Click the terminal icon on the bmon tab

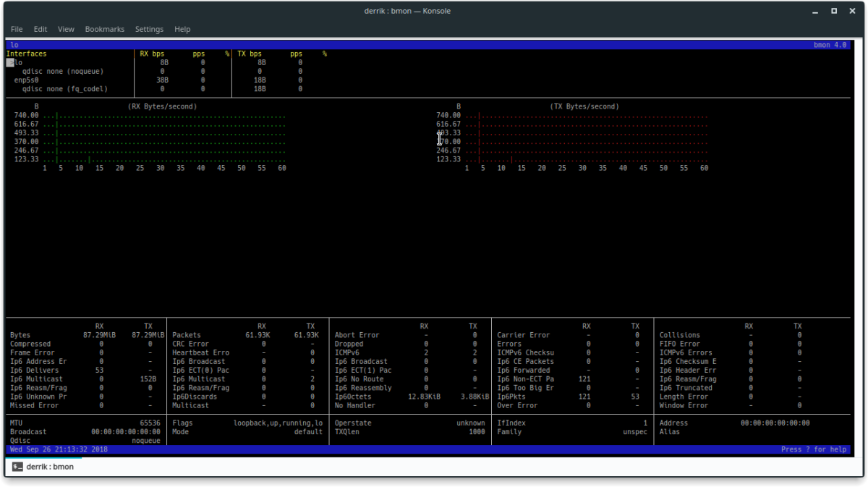17,467
